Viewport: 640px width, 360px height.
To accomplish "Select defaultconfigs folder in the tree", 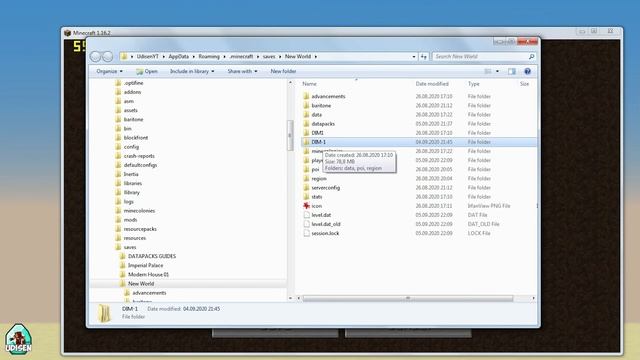I will click(x=140, y=165).
